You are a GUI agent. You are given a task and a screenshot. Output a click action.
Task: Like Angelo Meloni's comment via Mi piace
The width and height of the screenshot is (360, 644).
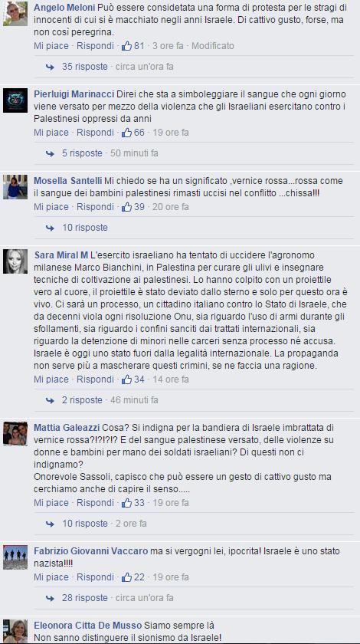pyautogui.click(x=51, y=46)
